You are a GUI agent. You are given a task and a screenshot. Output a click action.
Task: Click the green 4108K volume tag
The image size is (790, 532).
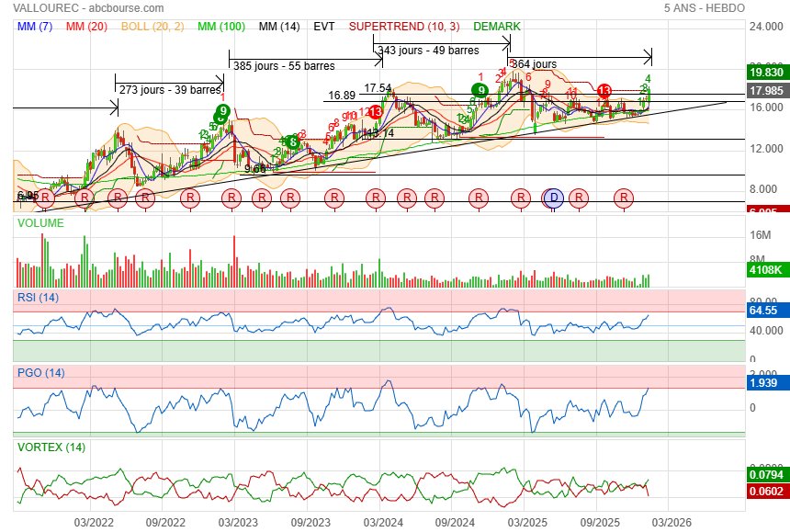click(x=768, y=269)
